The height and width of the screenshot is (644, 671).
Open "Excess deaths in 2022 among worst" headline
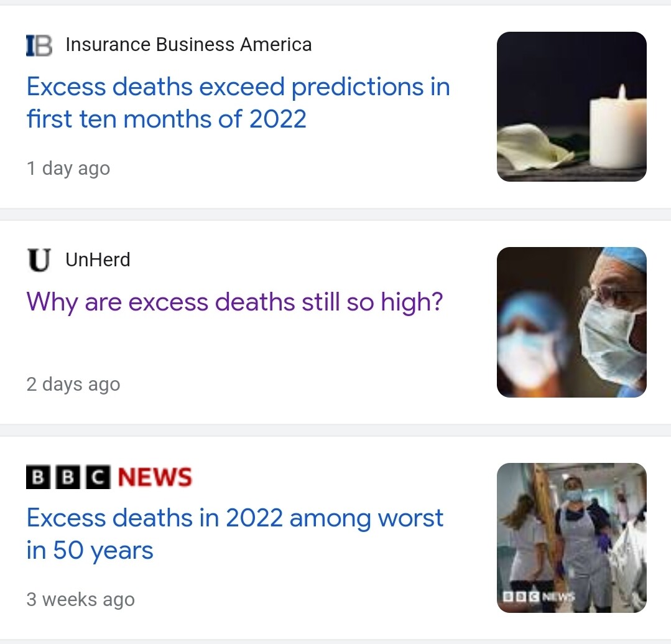(x=234, y=534)
